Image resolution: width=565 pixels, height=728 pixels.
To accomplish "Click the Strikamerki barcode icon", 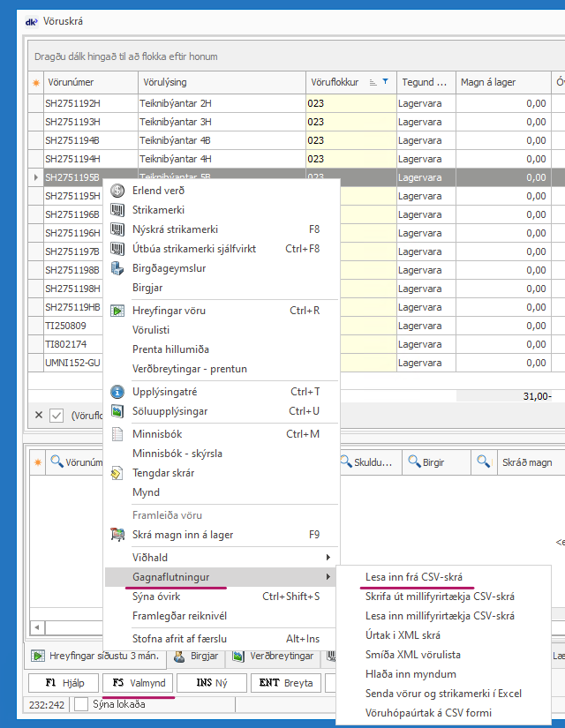I will (x=117, y=210).
